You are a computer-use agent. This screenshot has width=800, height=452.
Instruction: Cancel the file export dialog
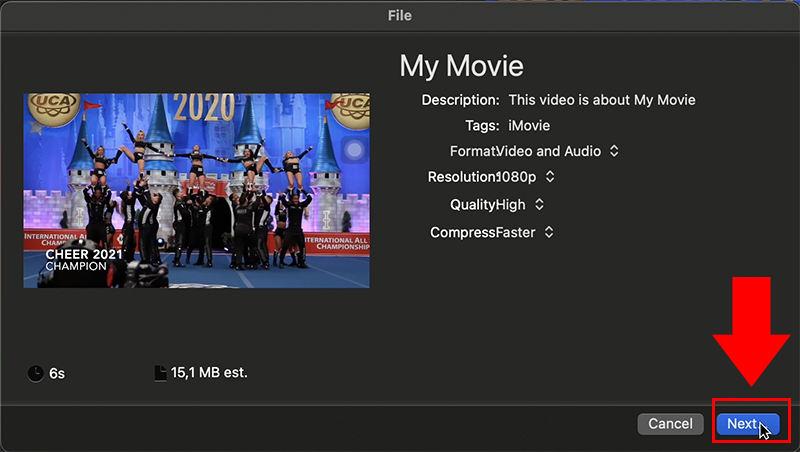tap(670, 423)
